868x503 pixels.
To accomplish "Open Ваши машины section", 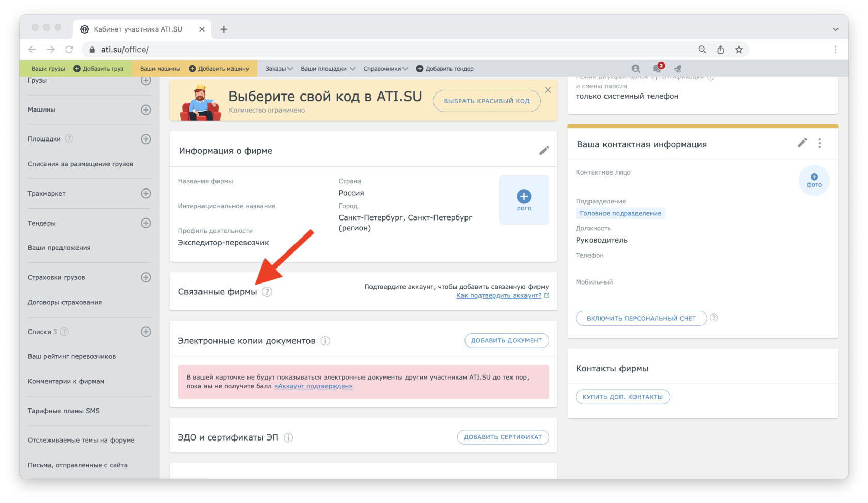I will point(160,69).
